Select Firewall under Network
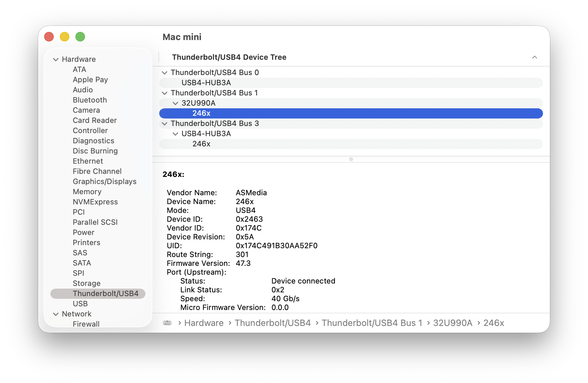Screen dimensions: 588x383 tap(86, 324)
